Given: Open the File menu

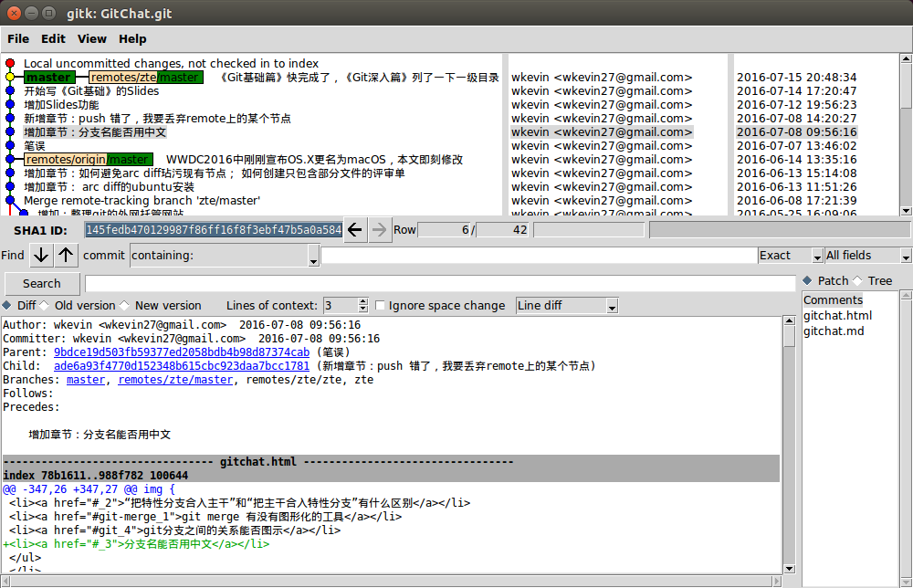Looking at the screenshot, I should (x=18, y=39).
